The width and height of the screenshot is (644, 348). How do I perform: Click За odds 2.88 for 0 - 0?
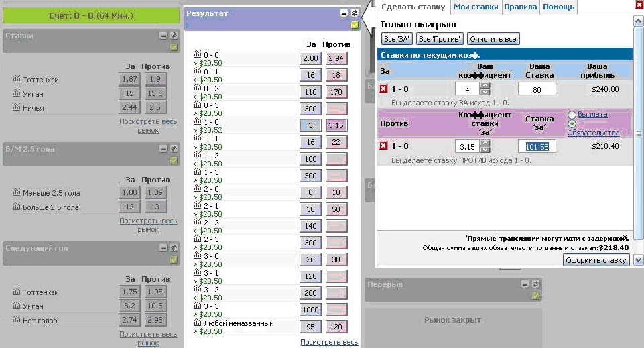point(310,58)
